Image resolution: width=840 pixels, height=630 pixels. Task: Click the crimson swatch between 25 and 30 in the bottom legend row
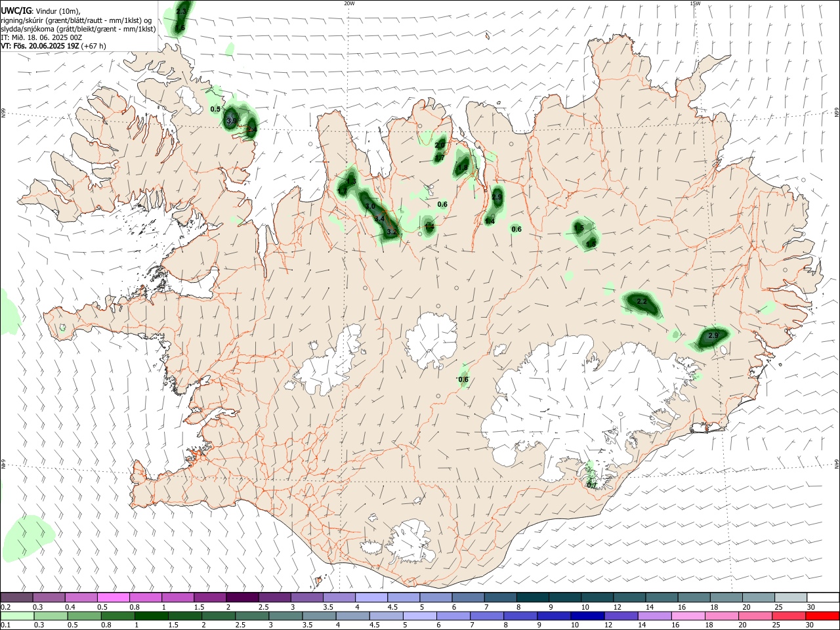pyautogui.click(x=789, y=616)
